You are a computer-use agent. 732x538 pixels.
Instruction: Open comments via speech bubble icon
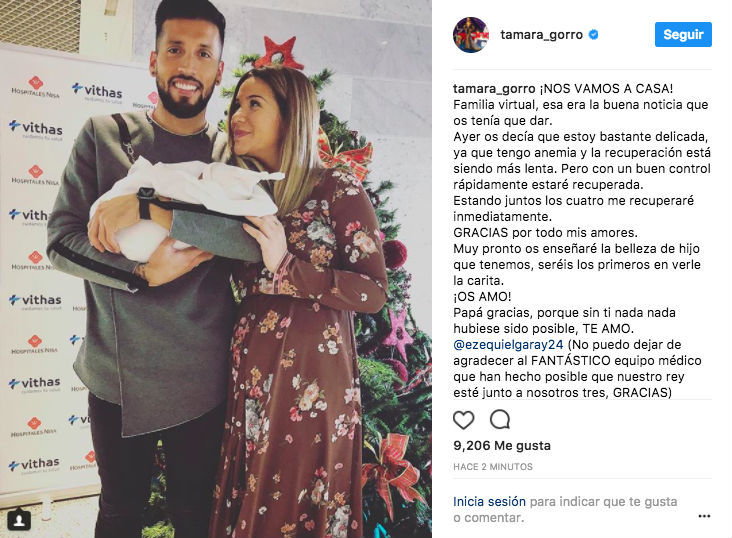tap(500, 420)
